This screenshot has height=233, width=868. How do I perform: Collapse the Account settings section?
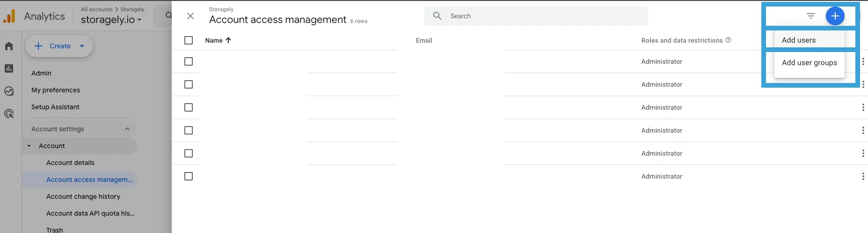point(127,129)
